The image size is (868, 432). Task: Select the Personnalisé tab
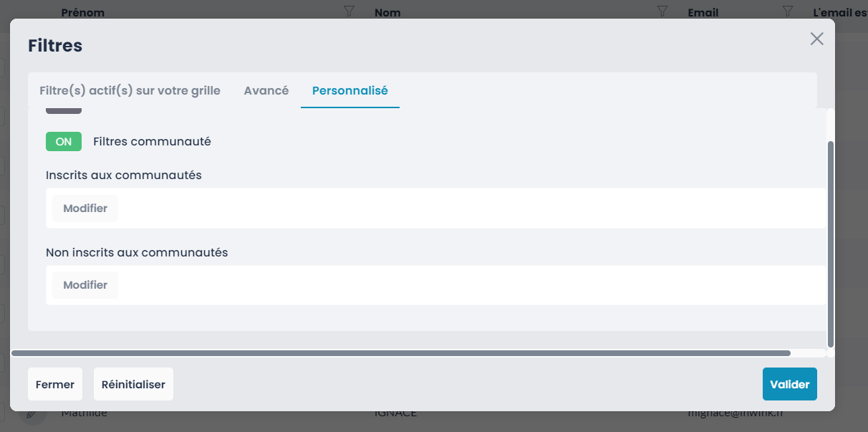click(350, 91)
